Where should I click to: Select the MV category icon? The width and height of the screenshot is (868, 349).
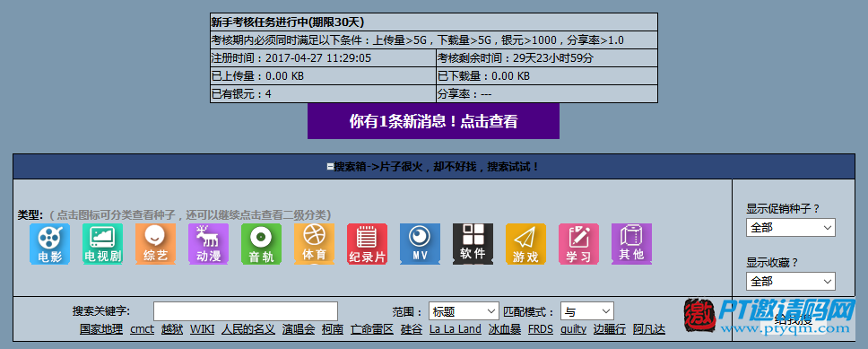pos(421,244)
